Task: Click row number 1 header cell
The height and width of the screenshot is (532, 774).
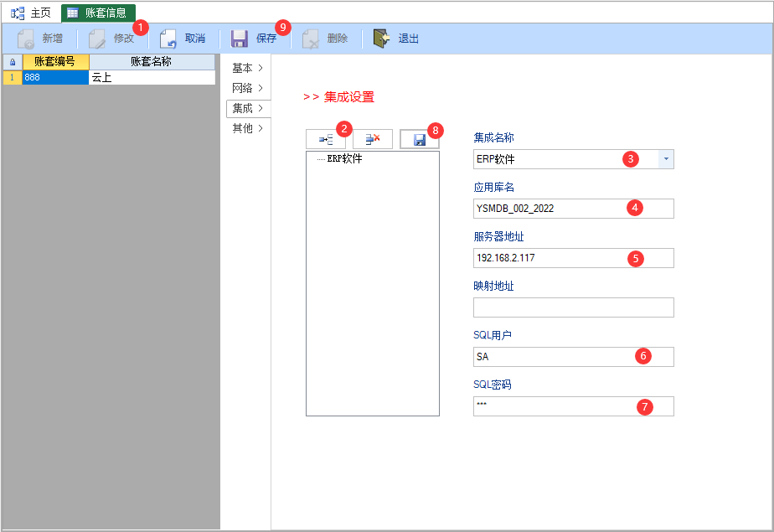Action: pos(13,77)
